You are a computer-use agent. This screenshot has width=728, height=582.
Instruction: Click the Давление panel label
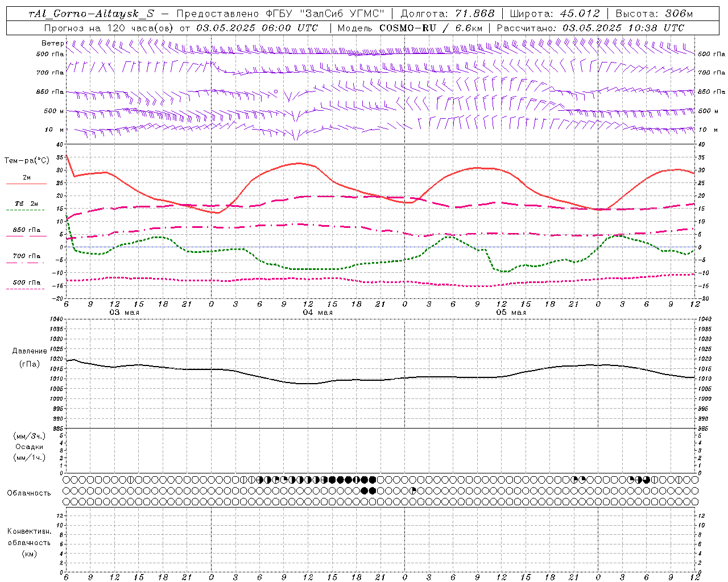point(30,351)
